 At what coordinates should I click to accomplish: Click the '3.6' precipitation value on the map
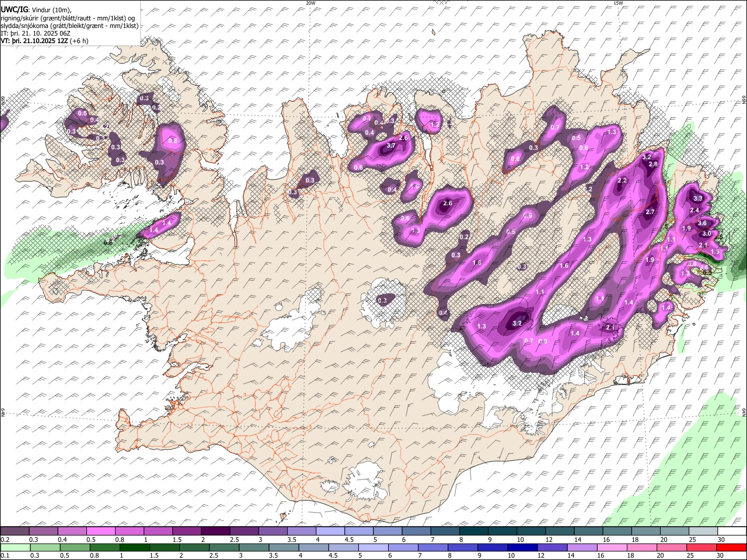(x=702, y=223)
